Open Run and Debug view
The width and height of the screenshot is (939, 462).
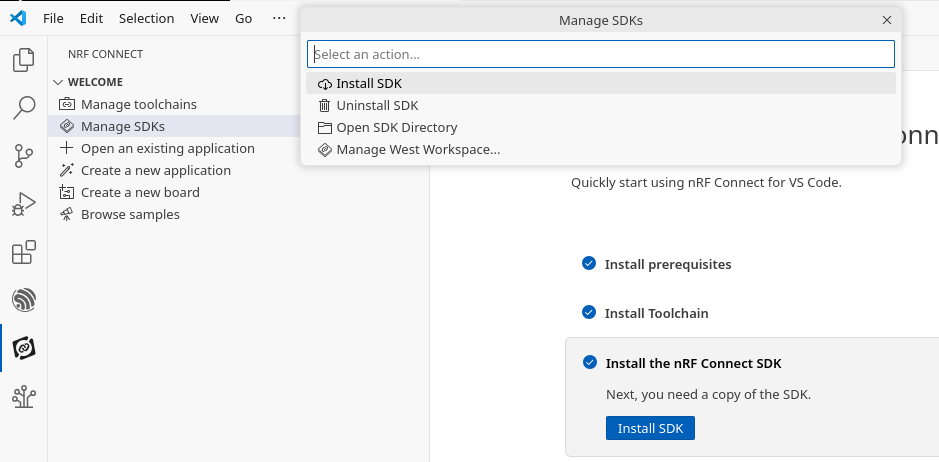pos(23,204)
